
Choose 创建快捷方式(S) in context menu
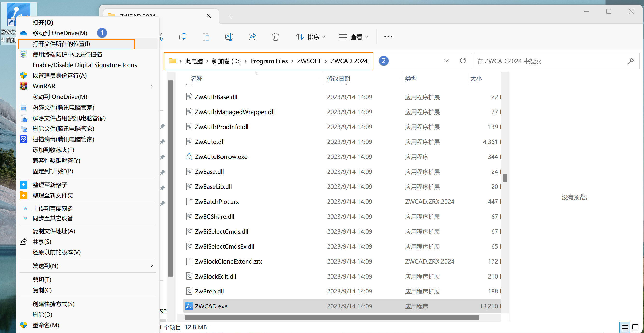click(87, 304)
